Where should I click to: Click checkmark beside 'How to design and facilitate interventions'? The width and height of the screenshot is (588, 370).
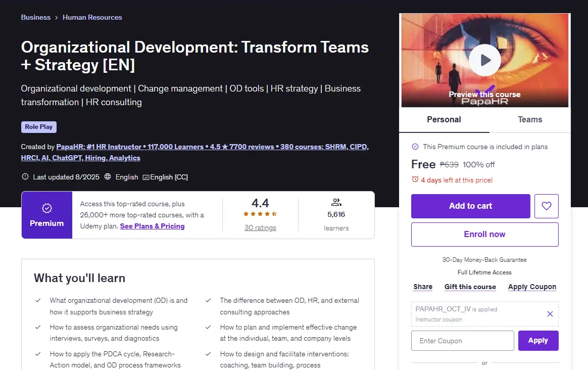point(208,354)
